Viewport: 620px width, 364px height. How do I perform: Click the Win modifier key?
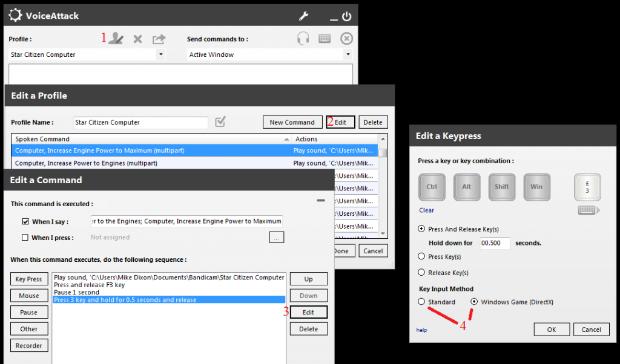click(x=536, y=187)
